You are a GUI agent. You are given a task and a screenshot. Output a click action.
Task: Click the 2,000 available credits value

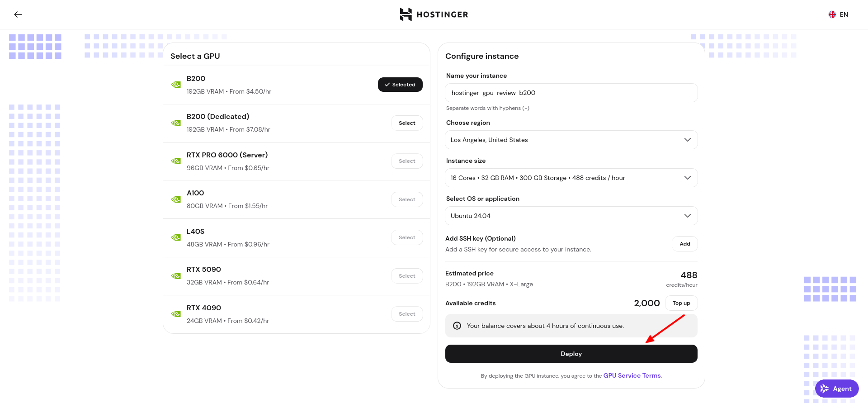647,303
